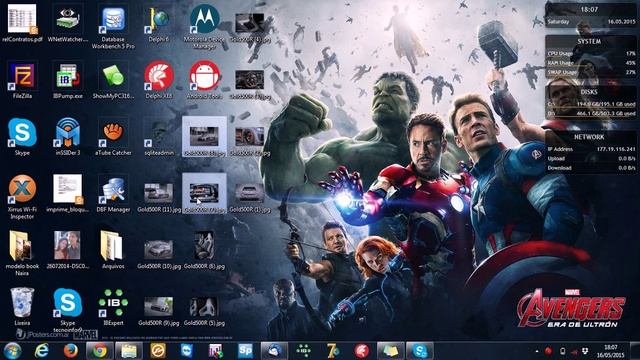Select the sqliteadmin desktop shortcut
Image resolution: width=640 pixels, height=360 pixels.
click(159, 137)
